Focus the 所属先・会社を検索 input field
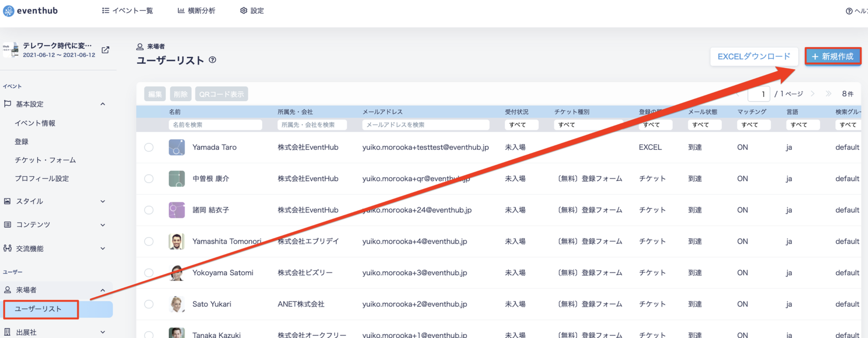Viewport: 868px width, 338px height. [312, 125]
